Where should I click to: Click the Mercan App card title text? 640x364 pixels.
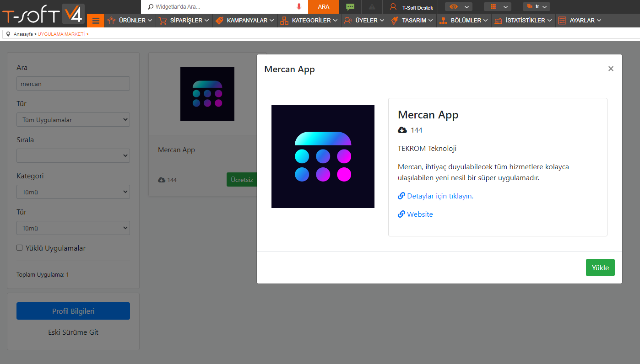click(176, 150)
